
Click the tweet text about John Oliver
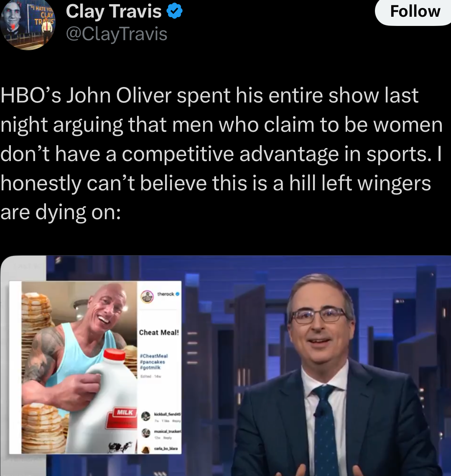tap(222, 154)
